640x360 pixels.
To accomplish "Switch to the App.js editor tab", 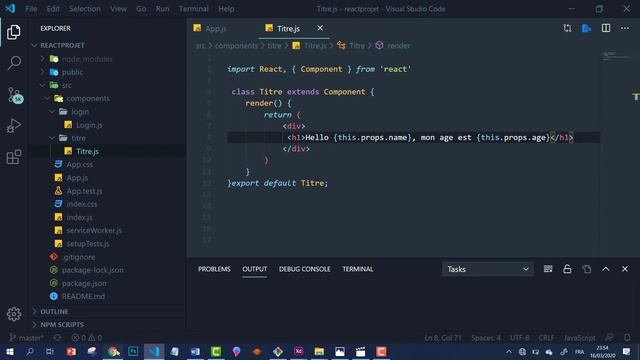I will [x=215, y=28].
